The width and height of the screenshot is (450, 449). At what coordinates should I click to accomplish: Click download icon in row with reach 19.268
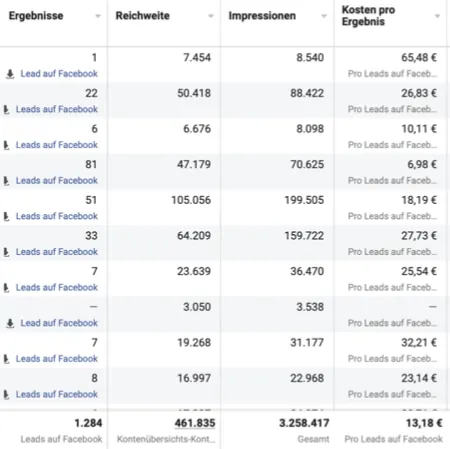point(6,359)
